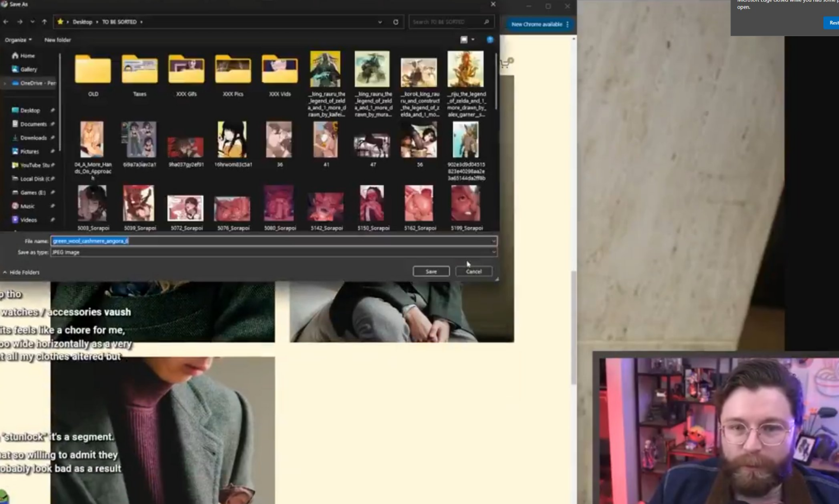Expand the address bar history dropdown
839x504 pixels.
(x=380, y=22)
